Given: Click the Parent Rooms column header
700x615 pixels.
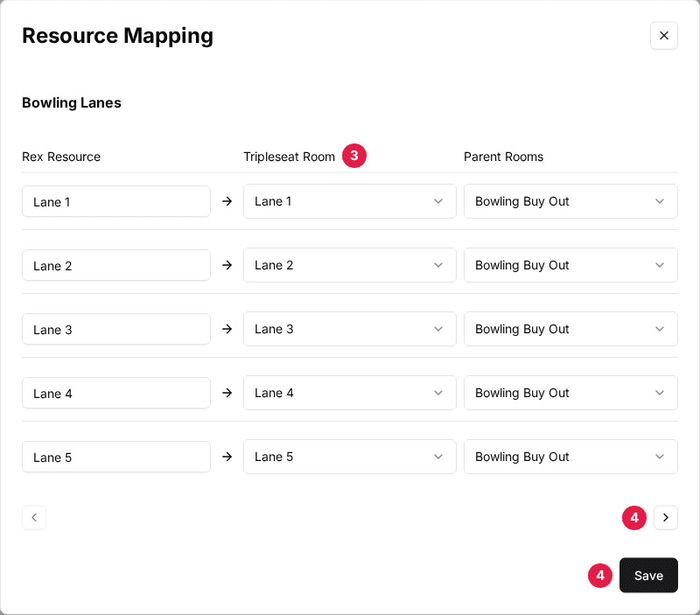Looking at the screenshot, I should pos(504,157).
